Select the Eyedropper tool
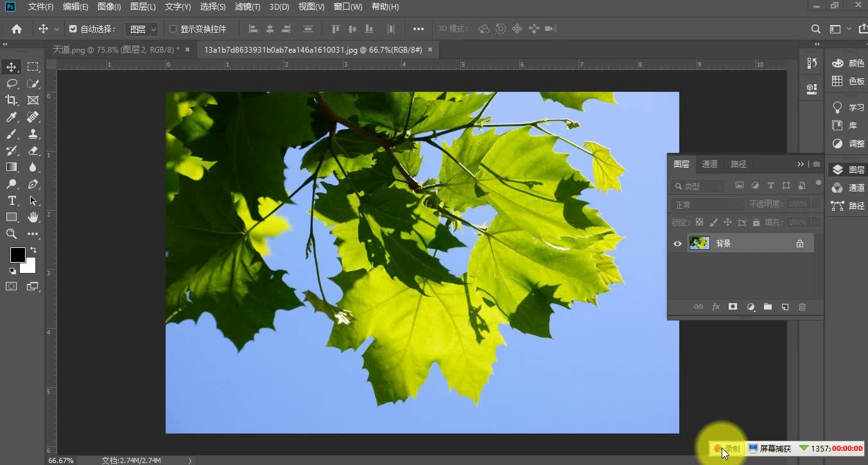 point(12,117)
